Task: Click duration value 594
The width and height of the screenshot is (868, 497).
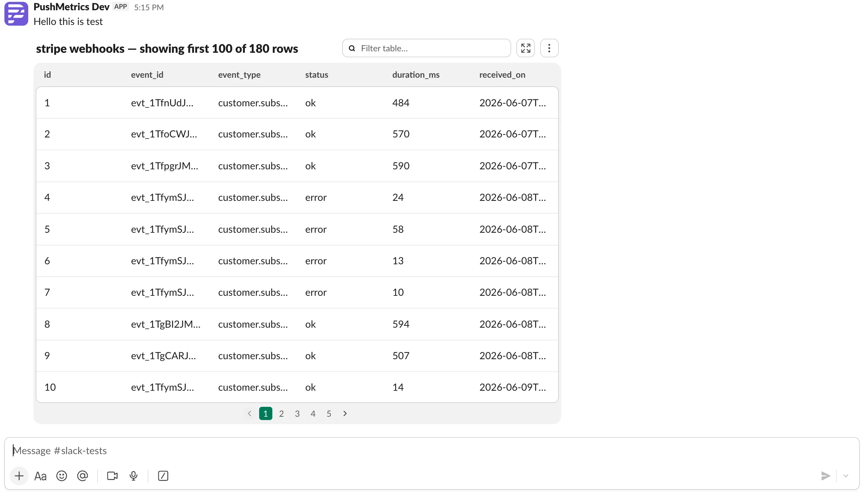Action: (x=401, y=324)
